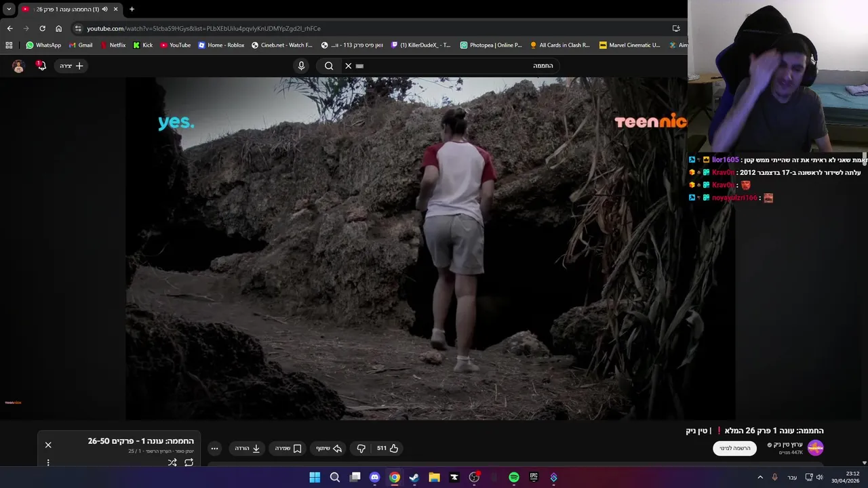Open Chrome from taskbar
This screenshot has height=488, width=868.
point(394,477)
